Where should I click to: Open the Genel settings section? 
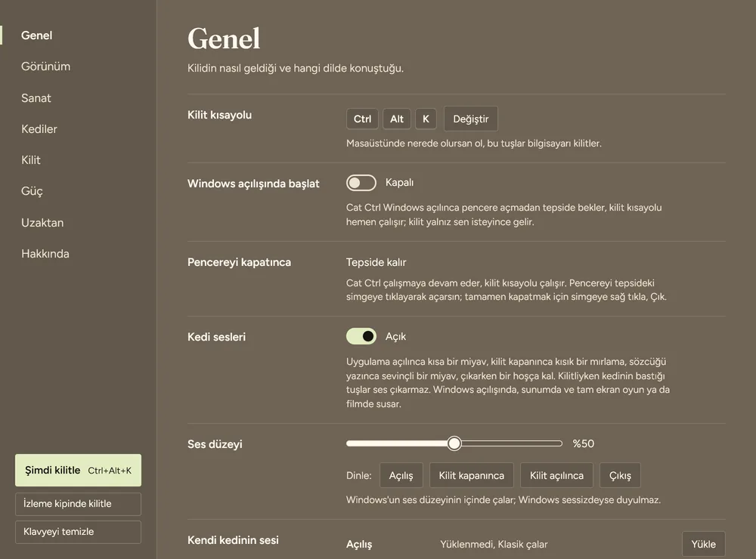36,36
